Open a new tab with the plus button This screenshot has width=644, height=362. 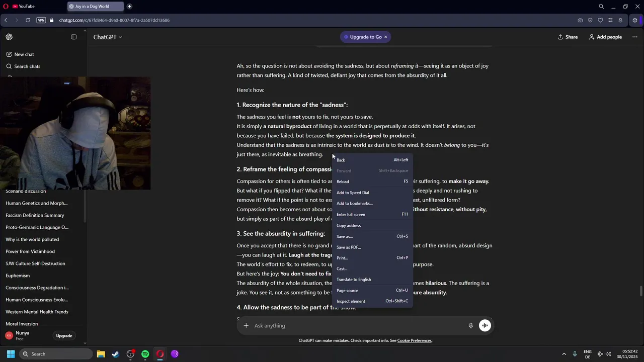coord(129,7)
